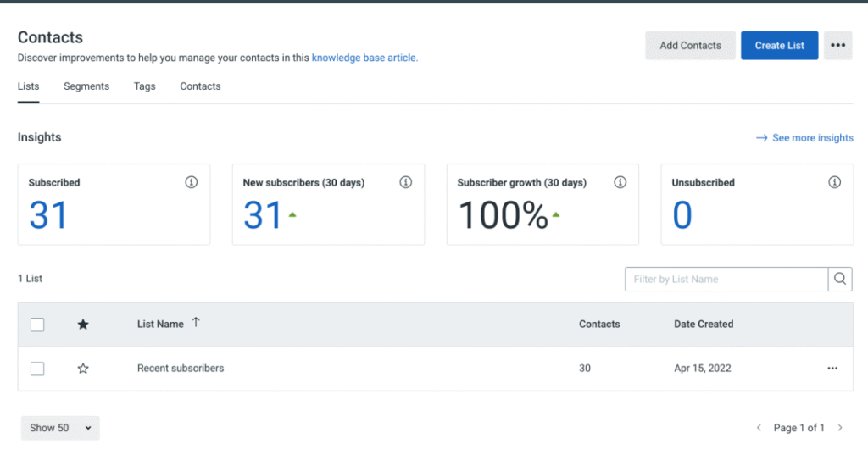Click the filled star header icon

coord(83,325)
